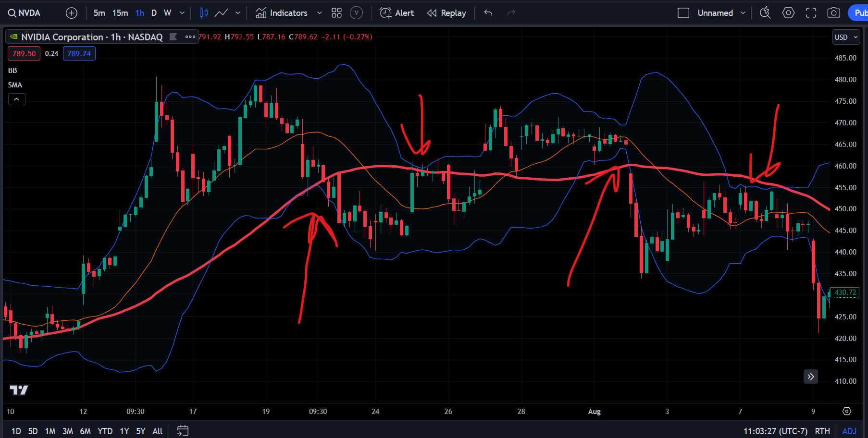868x438 pixels.
Task: Open the candlestick chart type icon
Action: point(204,13)
